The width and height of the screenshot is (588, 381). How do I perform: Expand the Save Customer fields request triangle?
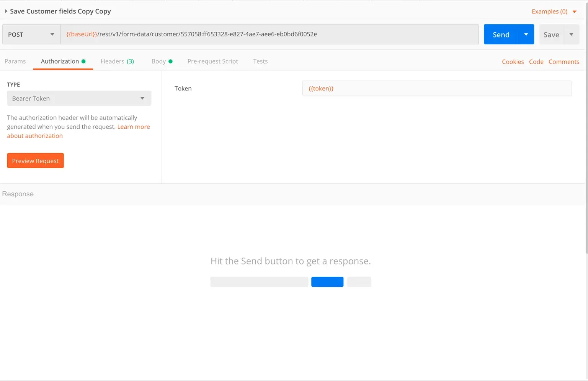tap(6, 11)
